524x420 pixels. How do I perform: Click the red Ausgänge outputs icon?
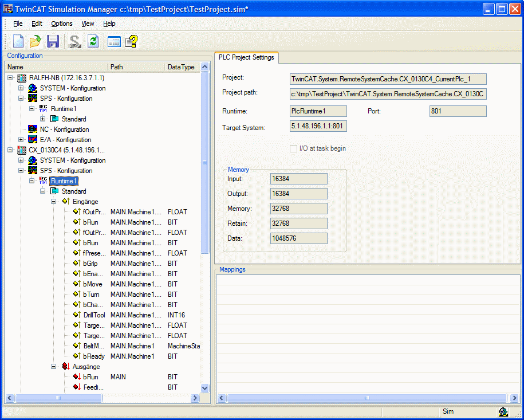tap(66, 367)
